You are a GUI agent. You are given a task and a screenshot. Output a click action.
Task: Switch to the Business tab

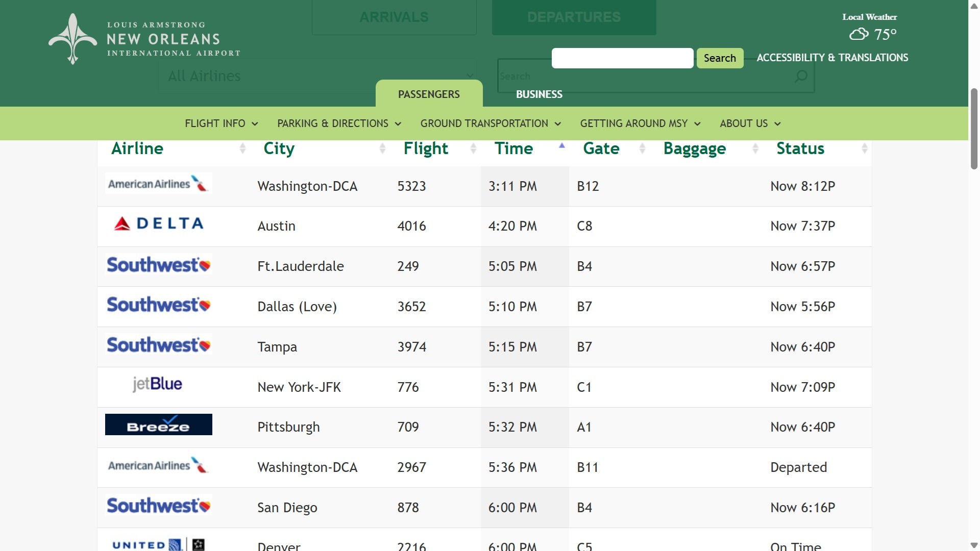[539, 94]
